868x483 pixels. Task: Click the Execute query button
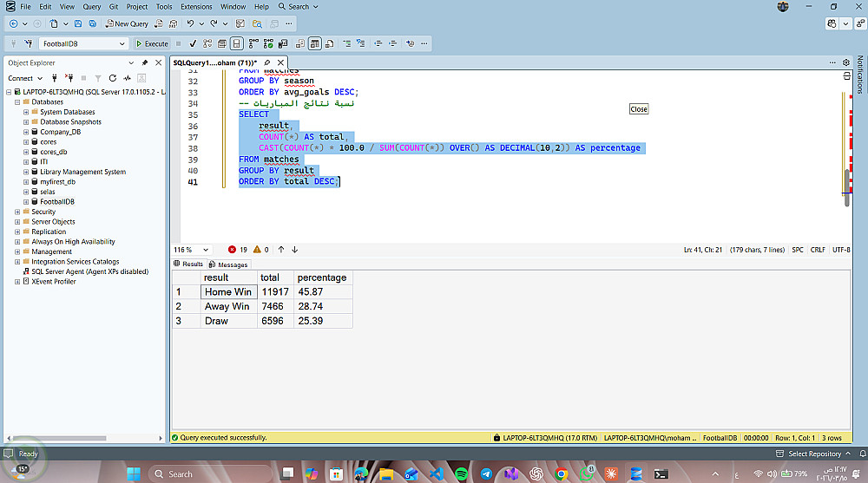click(152, 43)
